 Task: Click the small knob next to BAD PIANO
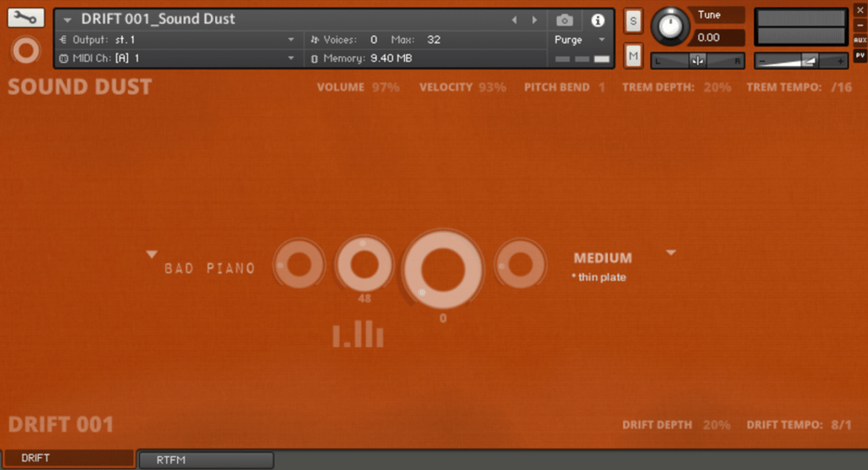[299, 264]
